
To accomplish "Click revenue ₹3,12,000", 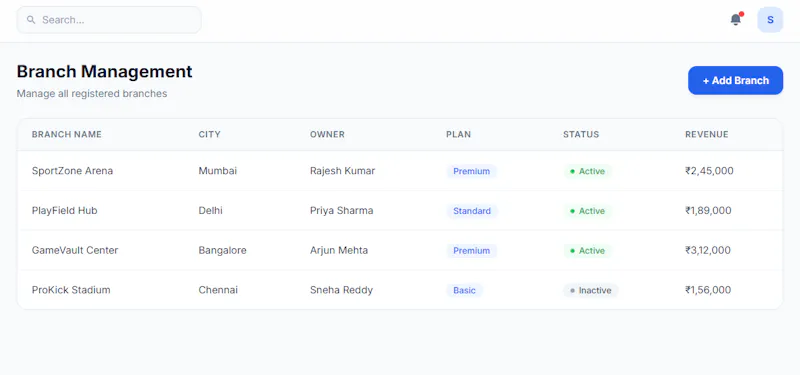I will [708, 251].
